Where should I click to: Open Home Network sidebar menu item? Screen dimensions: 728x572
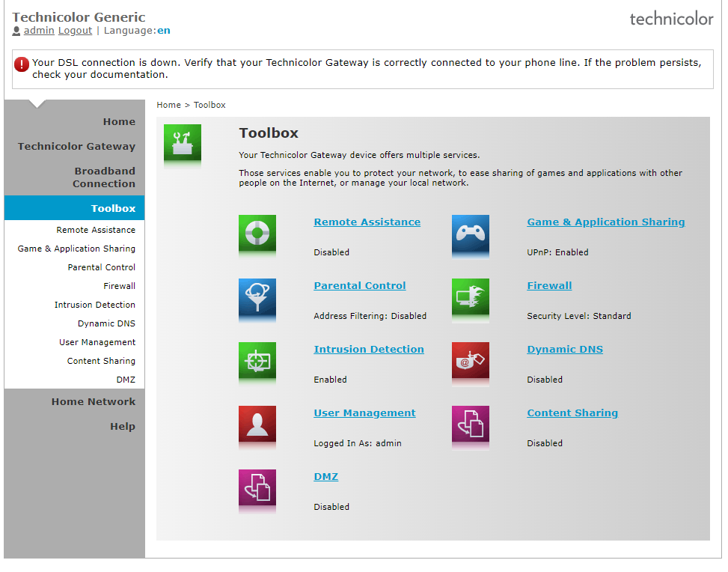[94, 402]
